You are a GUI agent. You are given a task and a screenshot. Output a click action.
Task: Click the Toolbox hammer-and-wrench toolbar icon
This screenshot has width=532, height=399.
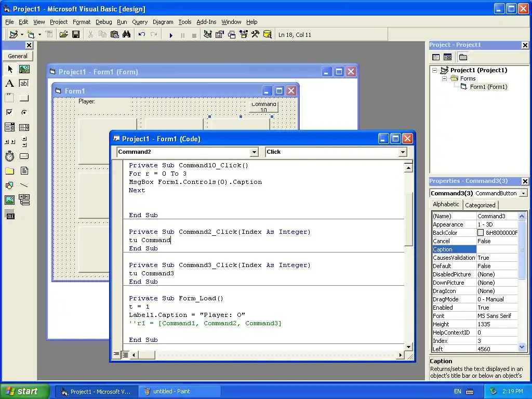tap(255, 35)
